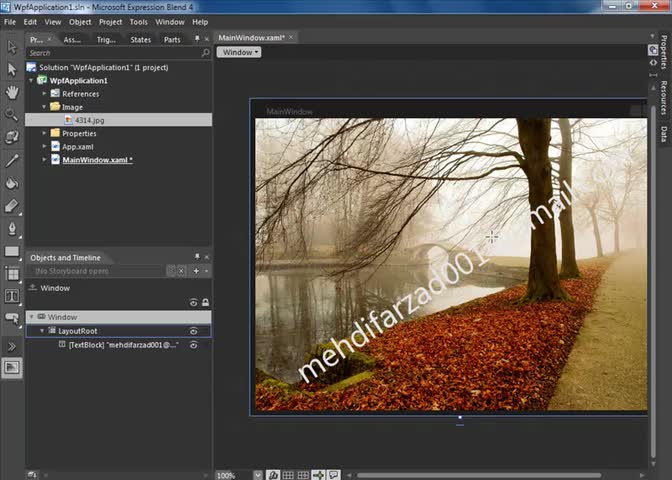This screenshot has width=672, height=480.
Task: Open the Window breadcrumb dropdown
Action: pos(239,52)
